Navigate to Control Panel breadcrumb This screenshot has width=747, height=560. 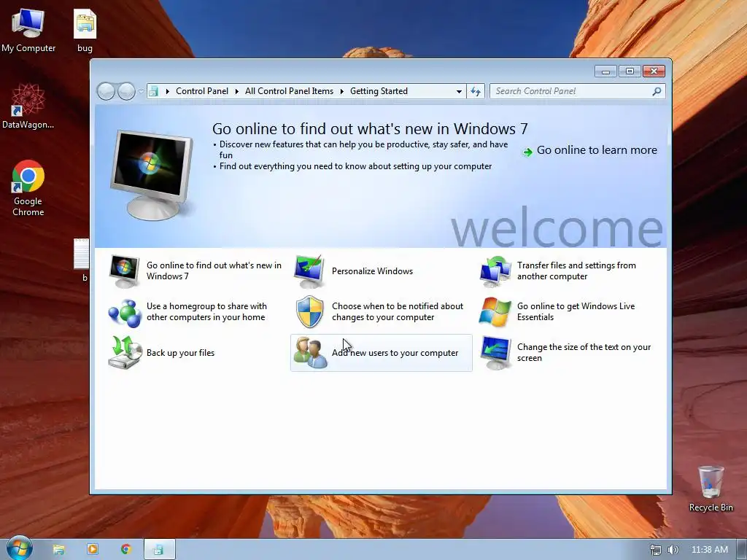point(202,91)
